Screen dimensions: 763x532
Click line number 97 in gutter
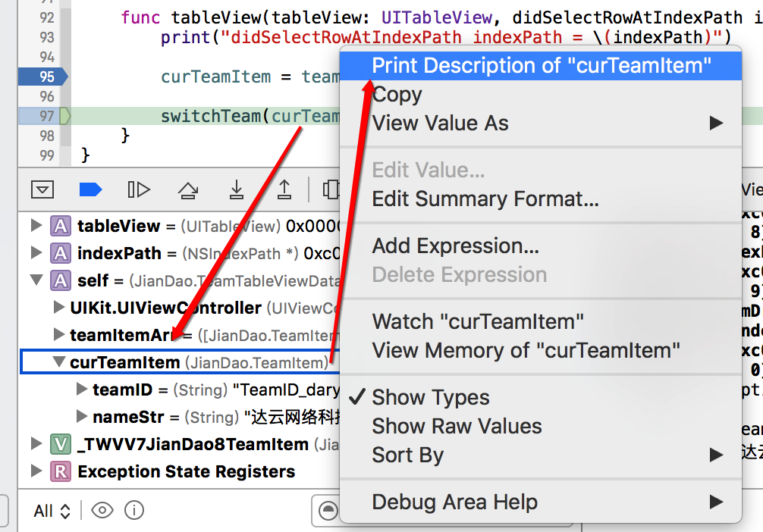tap(47, 116)
